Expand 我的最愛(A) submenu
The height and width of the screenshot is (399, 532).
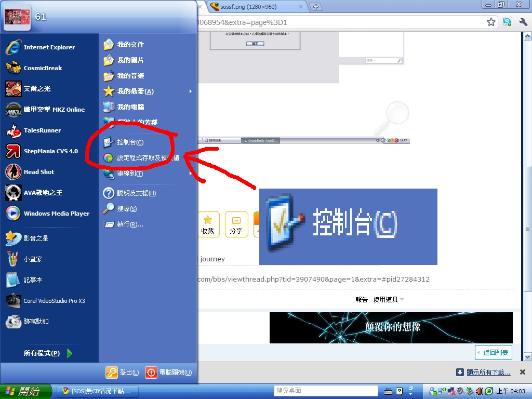[x=148, y=91]
